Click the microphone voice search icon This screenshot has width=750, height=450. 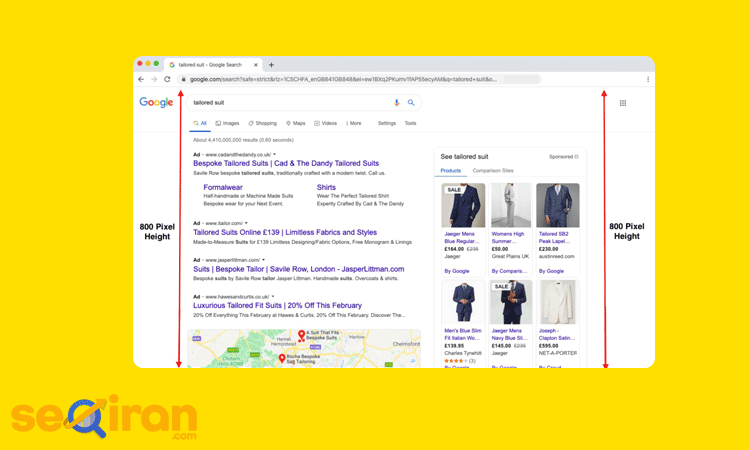[x=397, y=102]
